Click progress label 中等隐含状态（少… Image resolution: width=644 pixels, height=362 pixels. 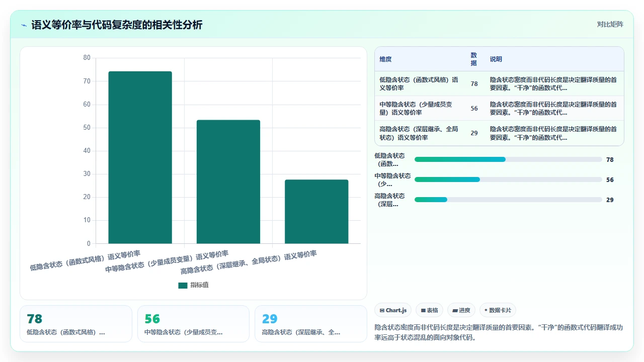[x=392, y=179]
